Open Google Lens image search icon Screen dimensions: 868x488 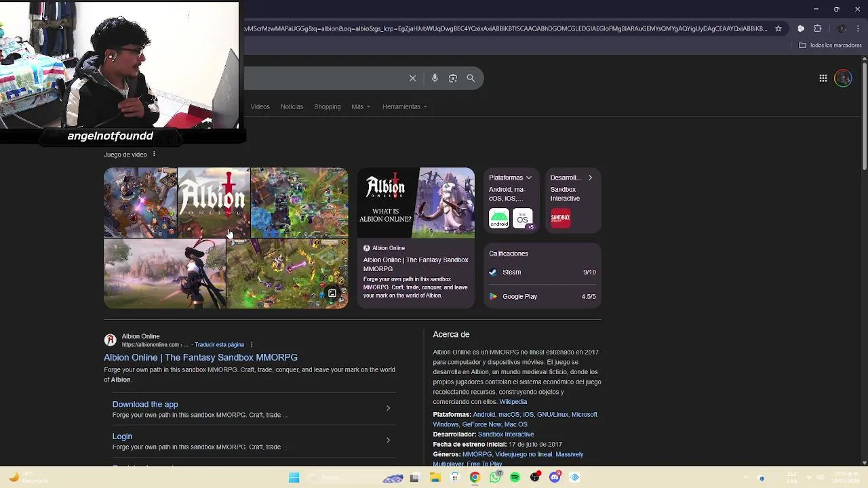pyautogui.click(x=453, y=78)
